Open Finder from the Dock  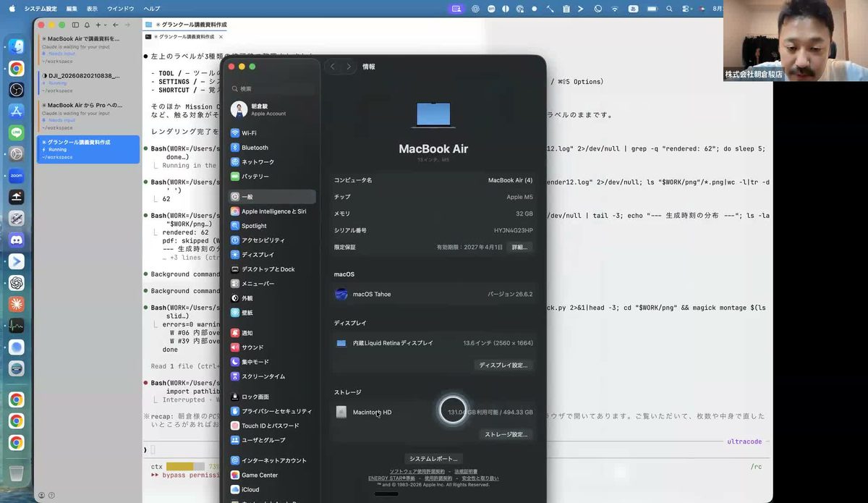point(17,46)
